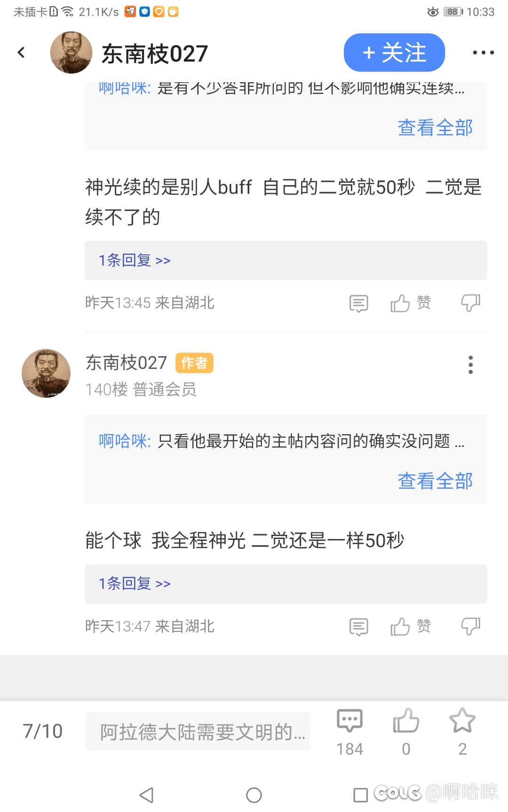The height and width of the screenshot is (812, 508).
Task: Dislike the 13:45 comment with thumbs-down
Action: click(x=470, y=303)
